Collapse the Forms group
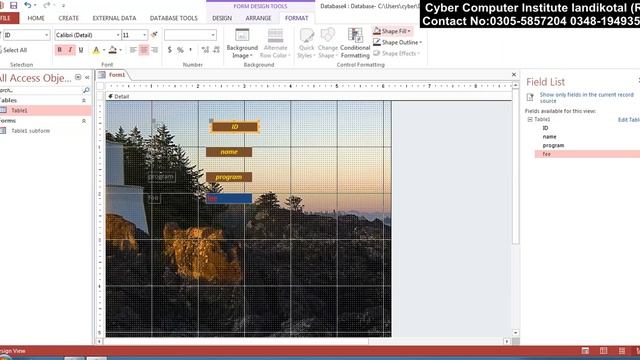 (x=84, y=121)
